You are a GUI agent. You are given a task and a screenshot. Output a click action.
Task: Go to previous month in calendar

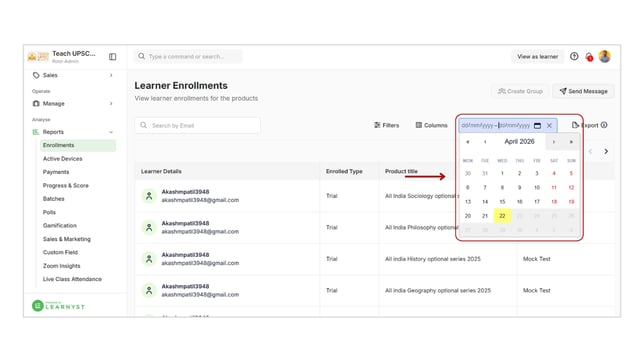(x=485, y=142)
